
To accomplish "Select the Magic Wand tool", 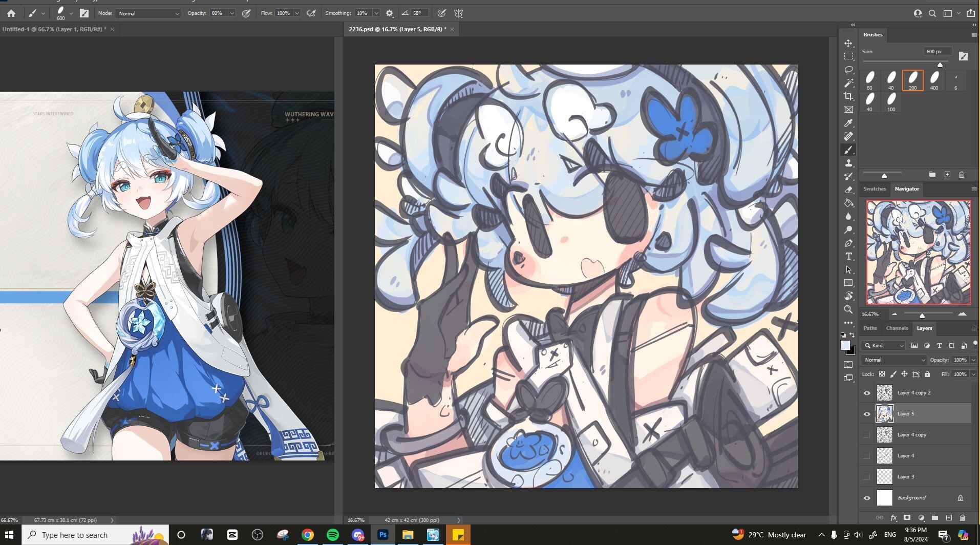I will (x=848, y=83).
